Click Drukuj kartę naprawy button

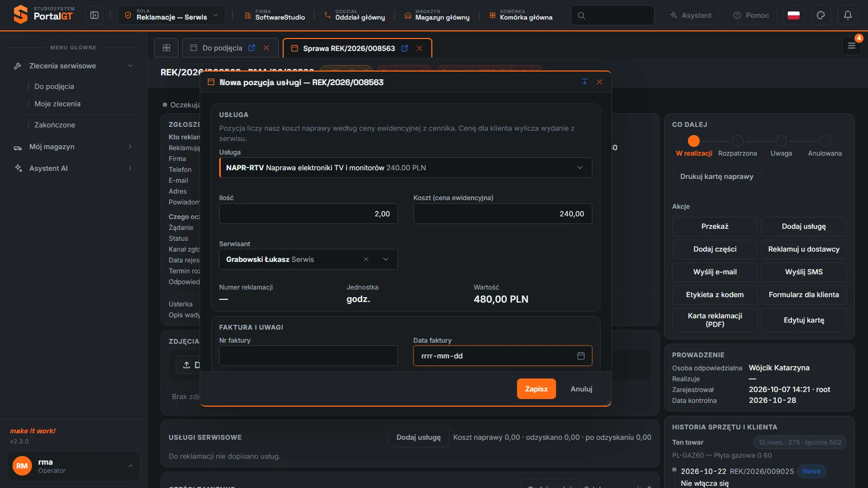point(717,176)
